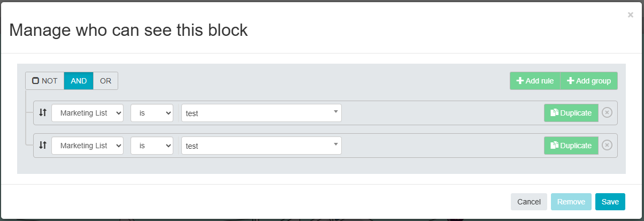Delete the second rule using circled X icon
The width and height of the screenshot is (644, 221).
click(x=607, y=146)
